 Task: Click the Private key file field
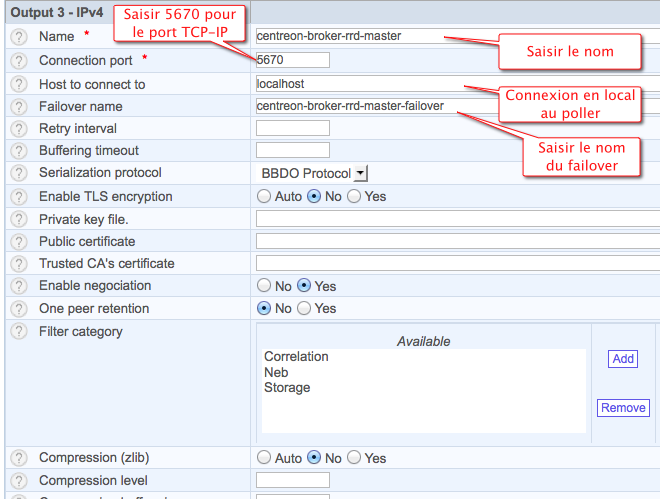pos(456,218)
